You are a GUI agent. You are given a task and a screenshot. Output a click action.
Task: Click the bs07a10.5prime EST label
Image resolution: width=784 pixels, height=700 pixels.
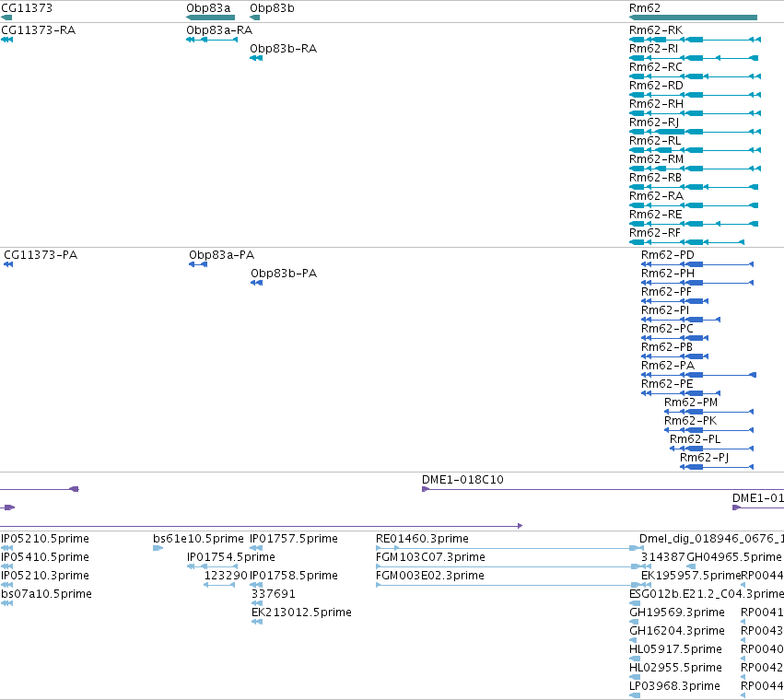46,594
